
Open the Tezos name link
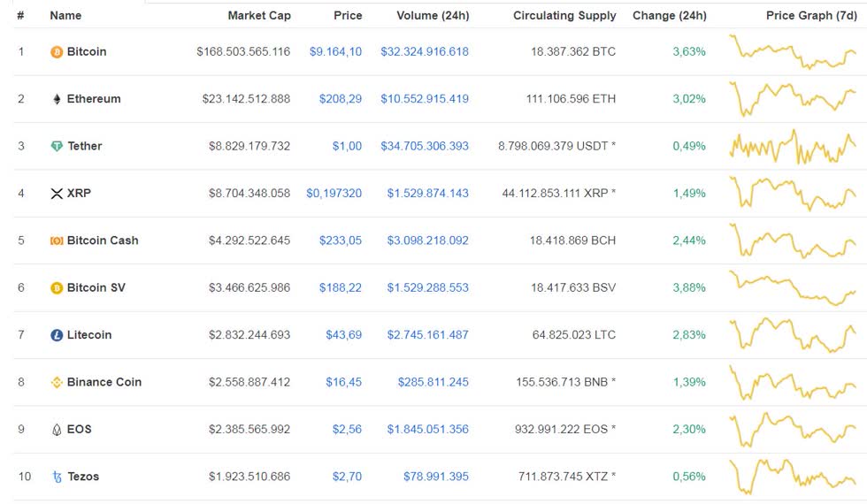(83, 477)
